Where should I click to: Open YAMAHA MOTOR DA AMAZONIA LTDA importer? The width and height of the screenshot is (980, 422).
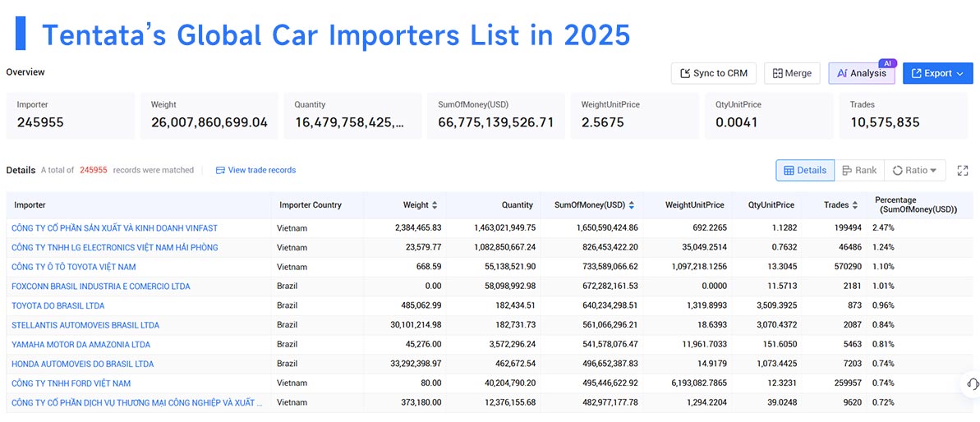(x=81, y=344)
